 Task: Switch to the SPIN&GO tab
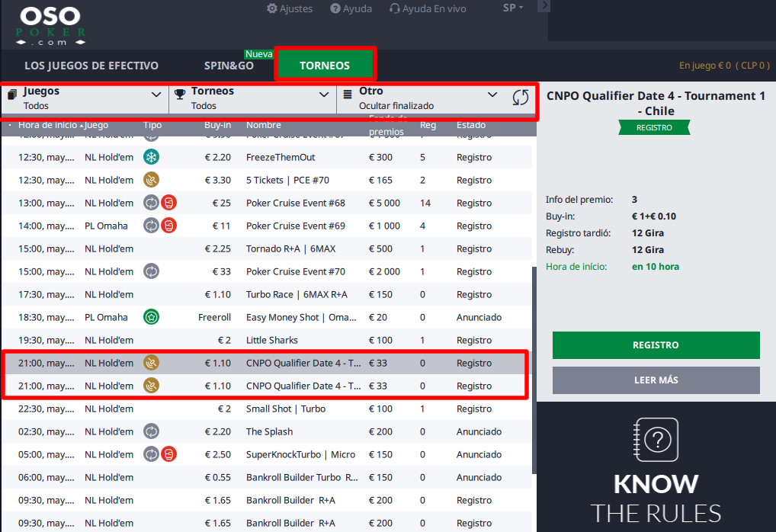229,66
